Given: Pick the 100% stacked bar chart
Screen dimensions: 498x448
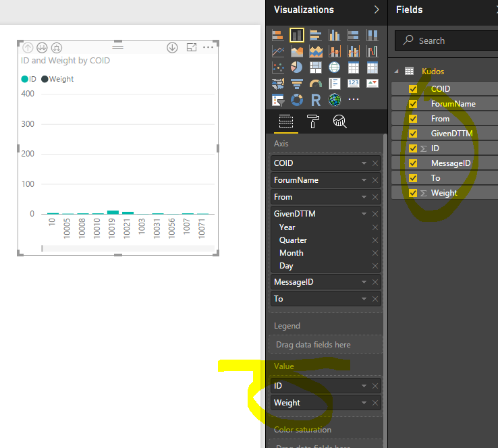Looking at the screenshot, I should [x=353, y=35].
